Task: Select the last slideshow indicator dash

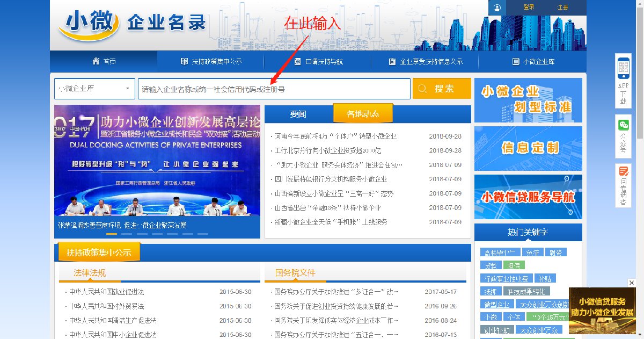Action: (203, 234)
